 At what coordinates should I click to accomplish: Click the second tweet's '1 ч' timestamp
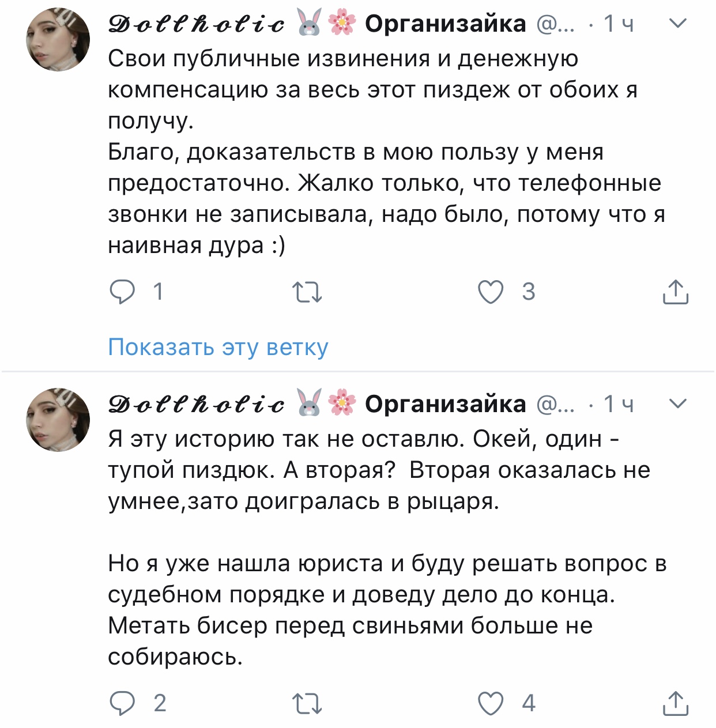[619, 404]
